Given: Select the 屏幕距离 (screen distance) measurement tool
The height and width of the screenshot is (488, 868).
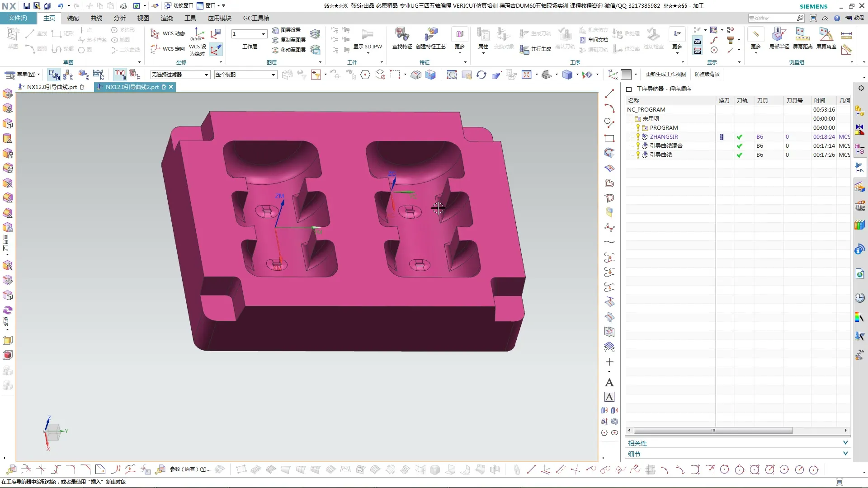Looking at the screenshot, I should (x=802, y=35).
